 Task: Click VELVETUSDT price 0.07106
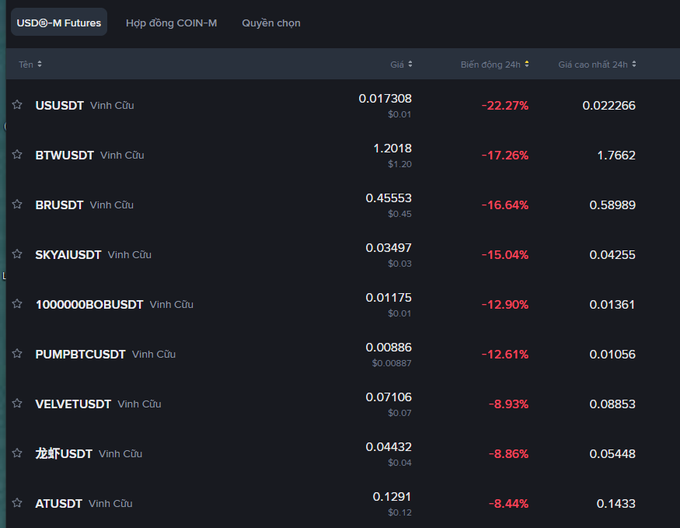pos(389,398)
